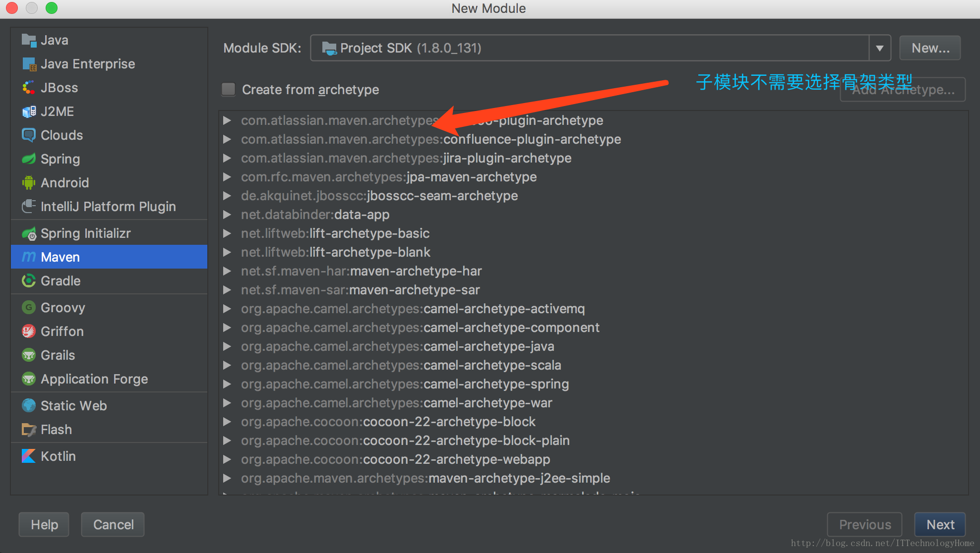980x553 pixels.
Task: Click the Java Enterprise icon
Action: coord(29,64)
